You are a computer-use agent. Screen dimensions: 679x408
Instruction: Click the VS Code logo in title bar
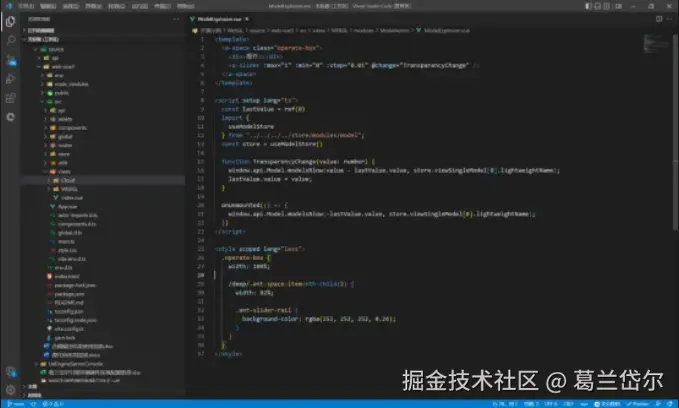click(x=8, y=6)
